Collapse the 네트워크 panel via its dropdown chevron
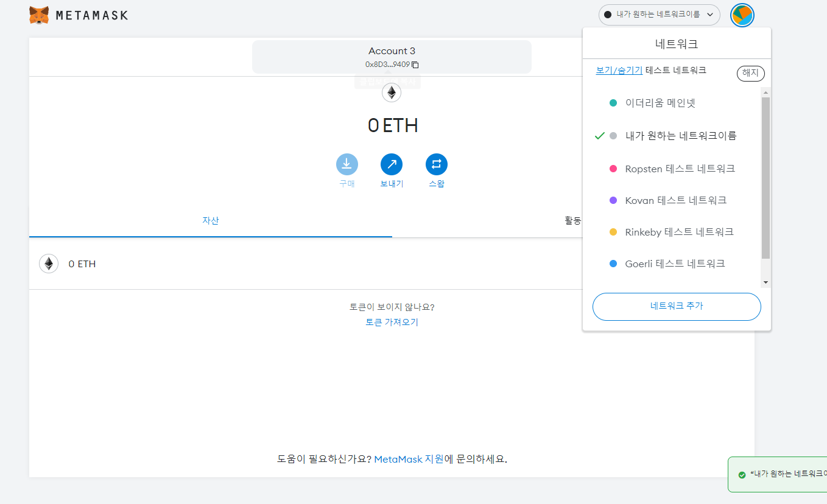This screenshot has width=827, height=504. tap(709, 15)
